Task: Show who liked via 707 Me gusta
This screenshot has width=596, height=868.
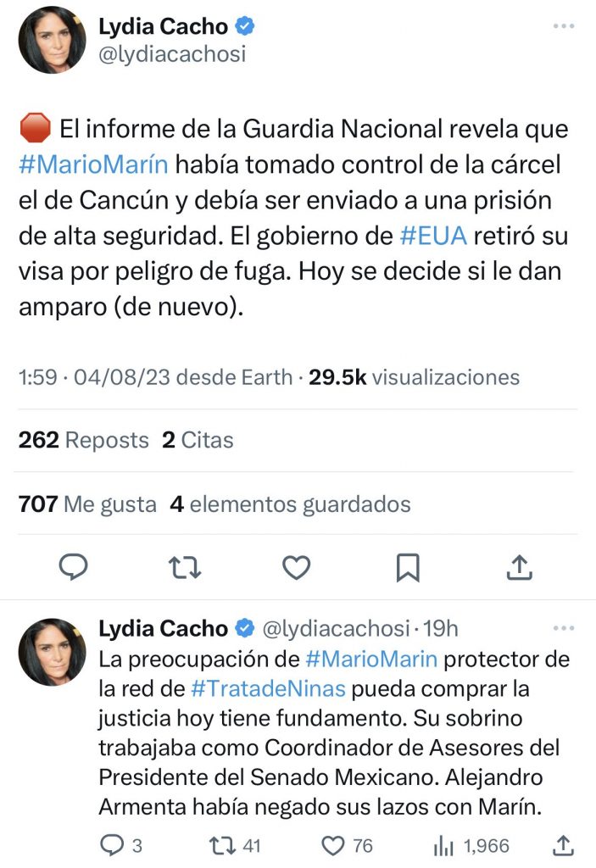Action: pyautogui.click(x=87, y=504)
